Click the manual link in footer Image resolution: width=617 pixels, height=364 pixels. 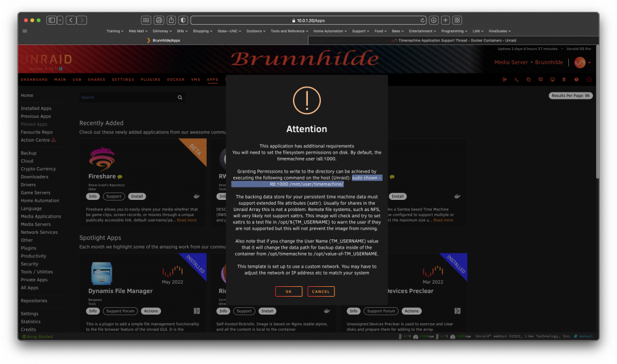tap(586, 336)
